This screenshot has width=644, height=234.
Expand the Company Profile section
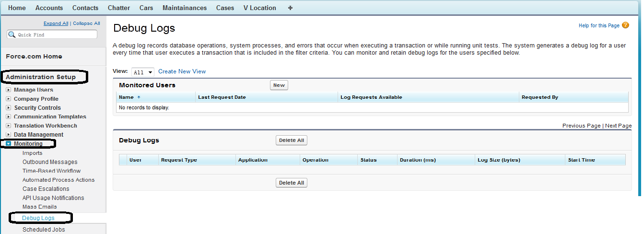(x=8, y=99)
